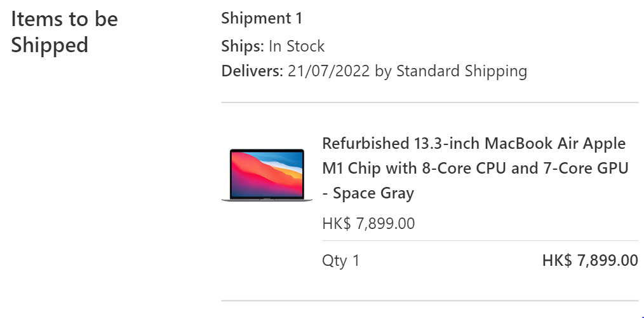
Task: Click the MacBook Air laptop base in image
Action: (267, 200)
